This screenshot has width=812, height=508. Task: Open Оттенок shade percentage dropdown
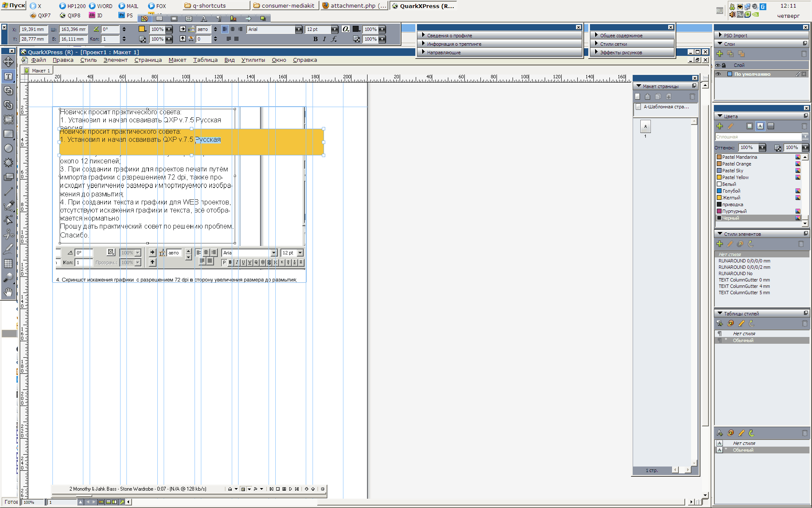click(x=762, y=148)
